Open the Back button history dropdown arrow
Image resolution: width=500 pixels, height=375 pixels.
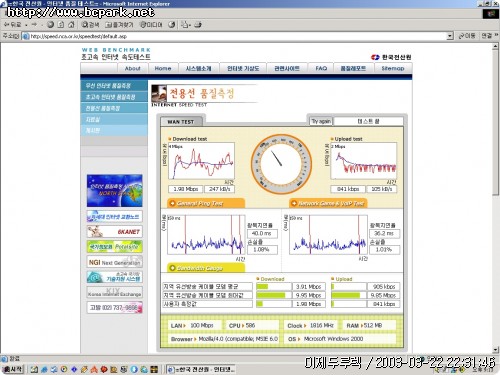point(26,25)
